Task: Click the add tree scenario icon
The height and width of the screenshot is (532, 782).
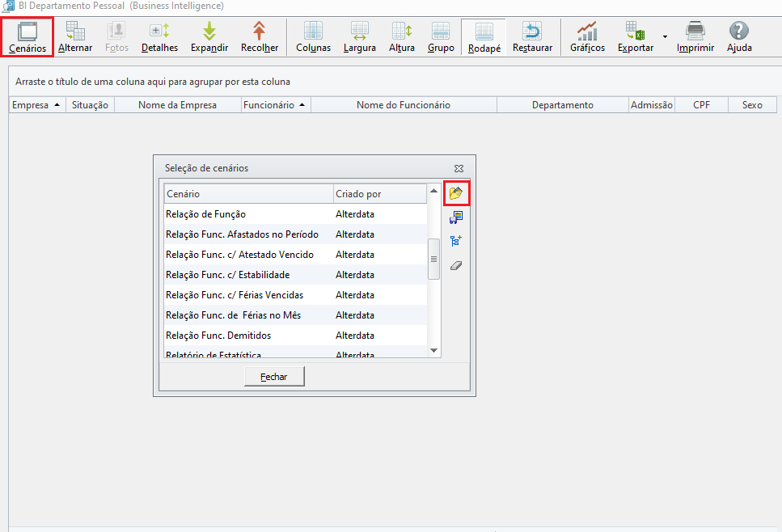Action: pos(456,241)
